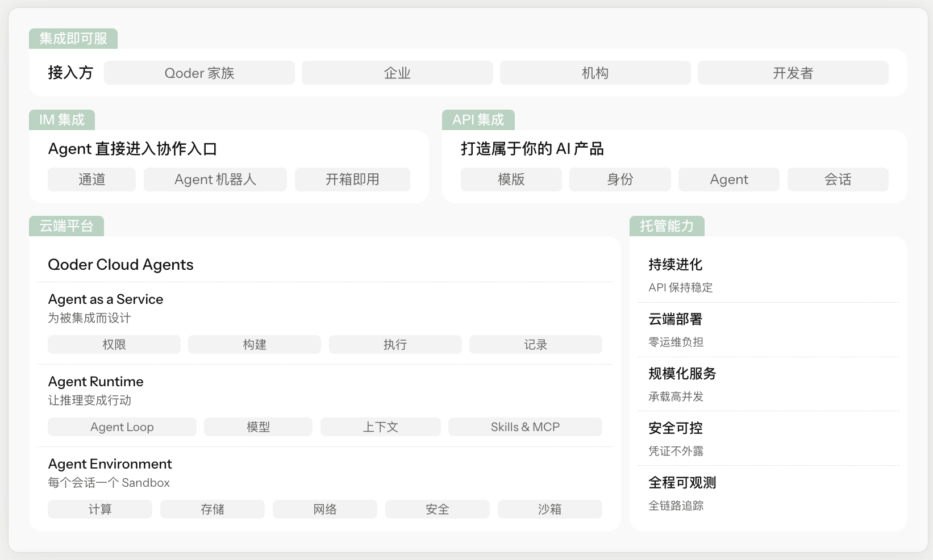The height and width of the screenshot is (560, 933).
Task: Click the 沙箱 chip
Action: (x=550, y=509)
